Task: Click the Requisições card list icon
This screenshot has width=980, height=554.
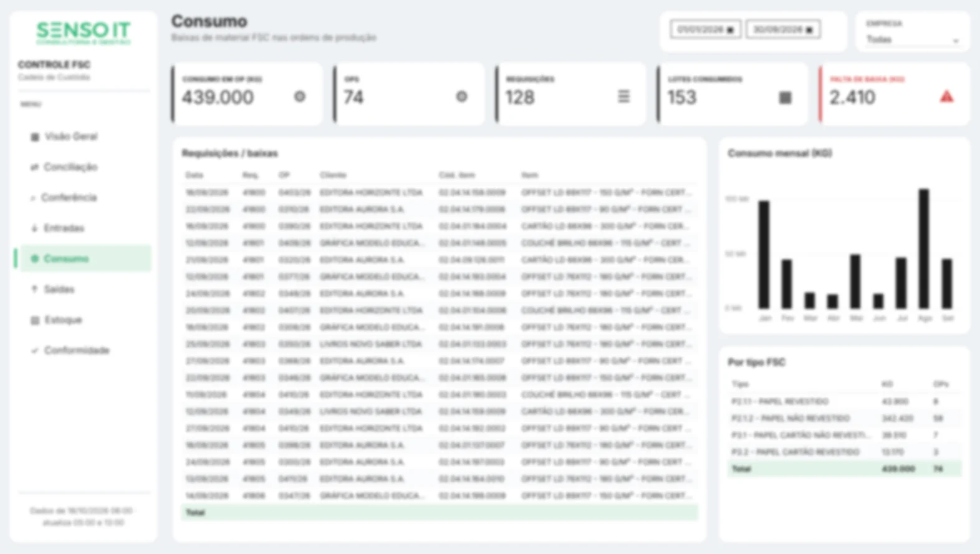Action: pyautogui.click(x=623, y=97)
